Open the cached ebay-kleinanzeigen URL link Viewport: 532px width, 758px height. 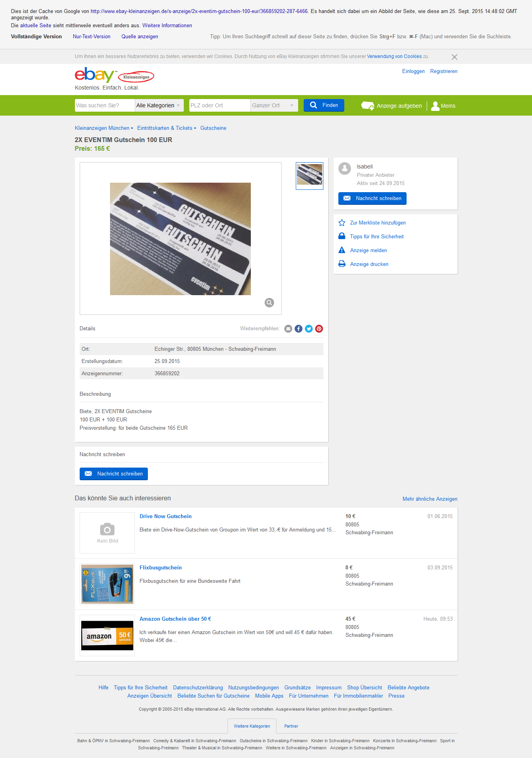[199, 11]
